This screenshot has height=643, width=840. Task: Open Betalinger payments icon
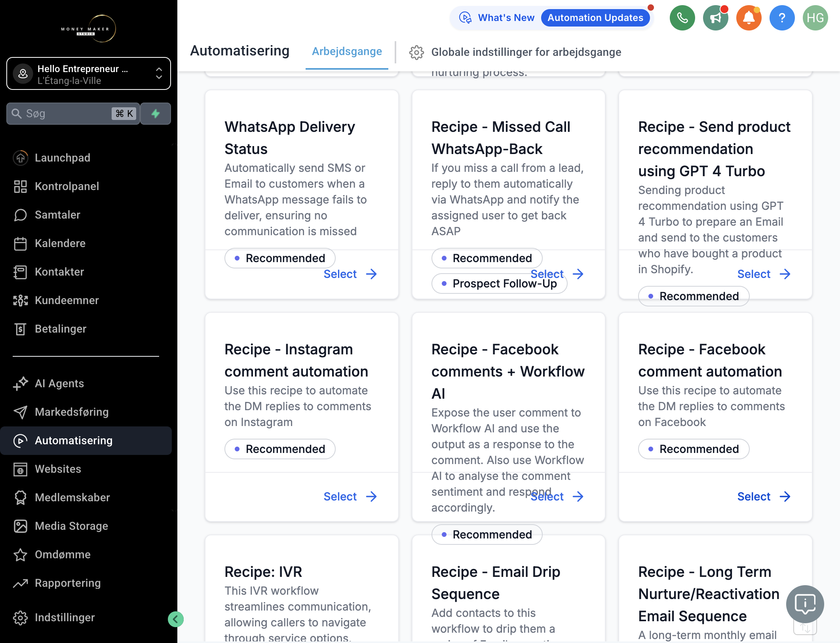20,329
